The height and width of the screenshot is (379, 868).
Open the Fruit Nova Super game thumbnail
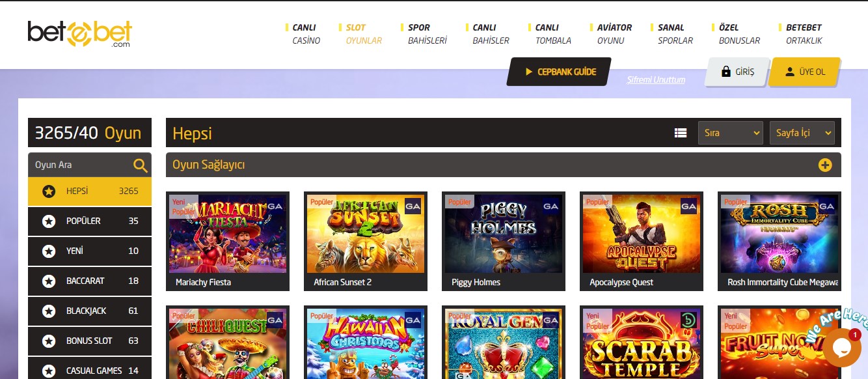pyautogui.click(x=780, y=344)
